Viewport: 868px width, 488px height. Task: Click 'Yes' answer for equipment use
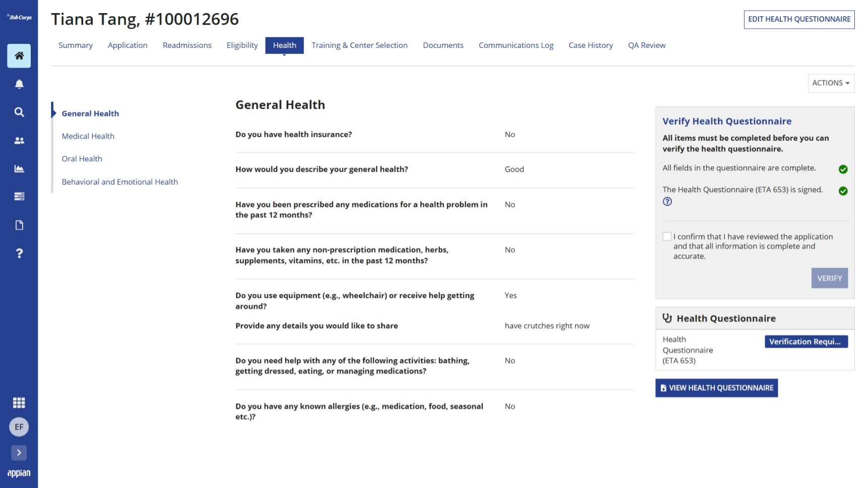point(511,296)
